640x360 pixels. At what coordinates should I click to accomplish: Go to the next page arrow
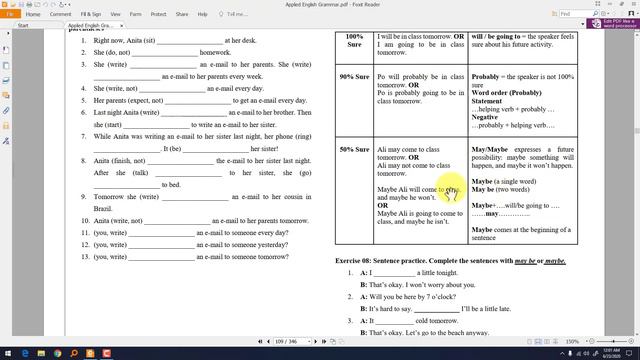[316, 341]
